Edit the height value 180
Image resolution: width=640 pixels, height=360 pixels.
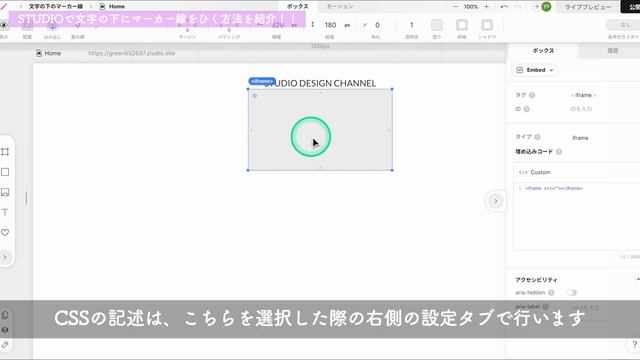tap(330, 25)
